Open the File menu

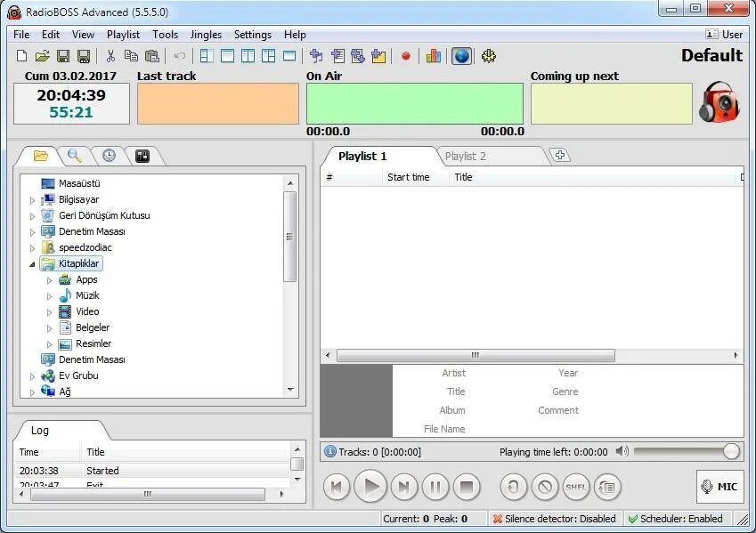(21, 35)
